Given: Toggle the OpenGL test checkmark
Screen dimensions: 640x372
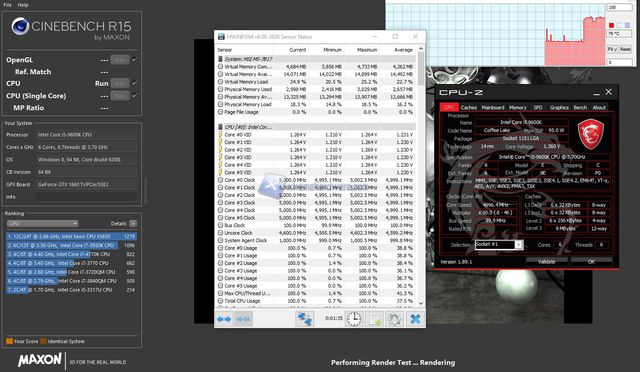Looking at the screenshot, I should click(x=135, y=60).
